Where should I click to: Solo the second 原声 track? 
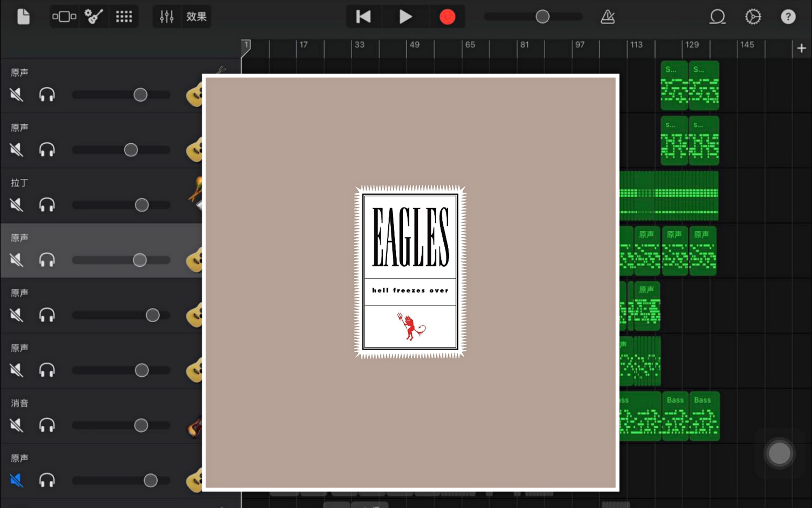tap(47, 150)
